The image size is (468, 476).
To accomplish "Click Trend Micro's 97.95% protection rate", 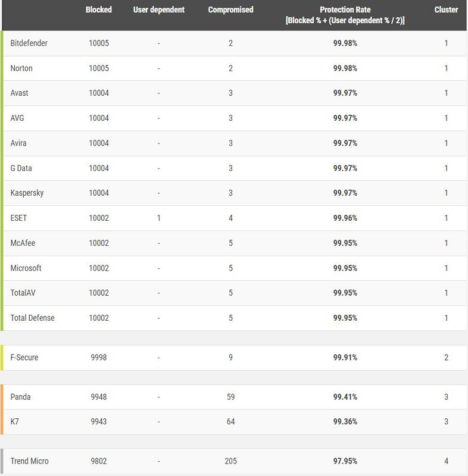I will [x=345, y=461].
